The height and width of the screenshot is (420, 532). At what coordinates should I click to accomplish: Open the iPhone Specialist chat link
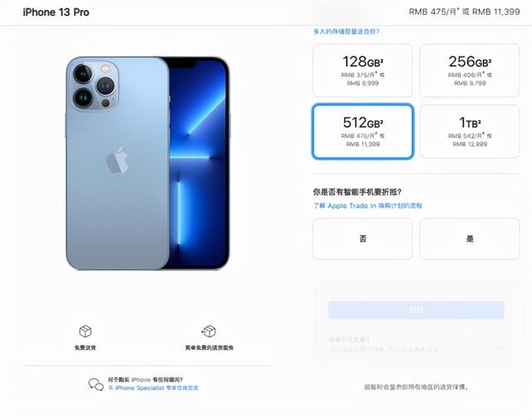pos(153,388)
